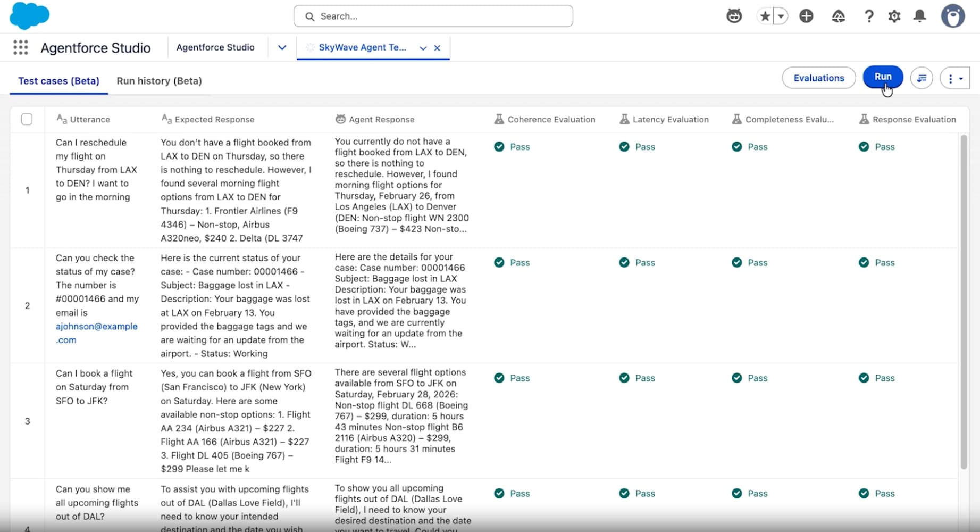This screenshot has height=532, width=980.
Task: Click row 1 Response Evaluation Pass
Action: point(877,147)
